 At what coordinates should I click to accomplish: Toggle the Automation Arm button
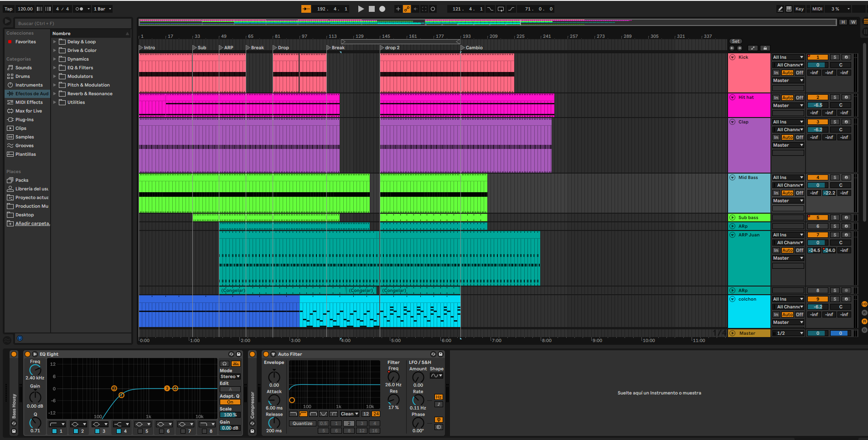(x=407, y=9)
